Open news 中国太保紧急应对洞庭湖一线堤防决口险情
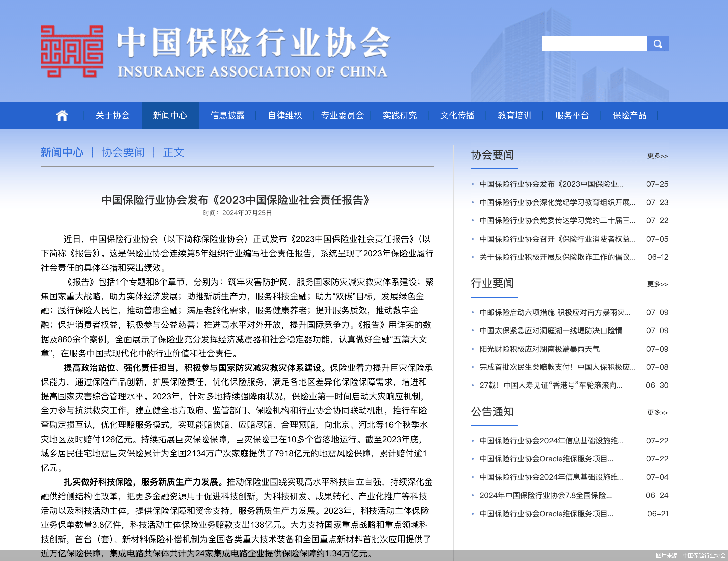 pos(551,330)
